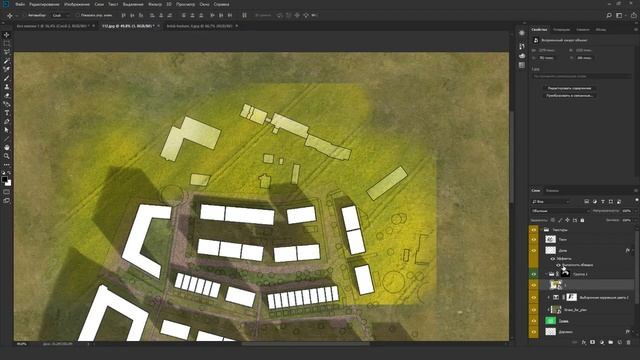
Task: Create new adjustment layer icon
Action: [x=602, y=342]
